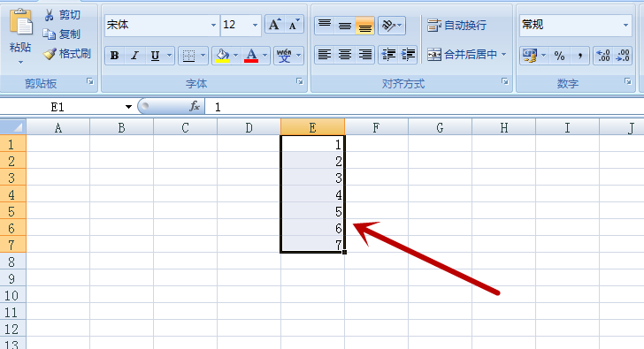
Task: Toggle italic formatting
Action: pos(134,56)
